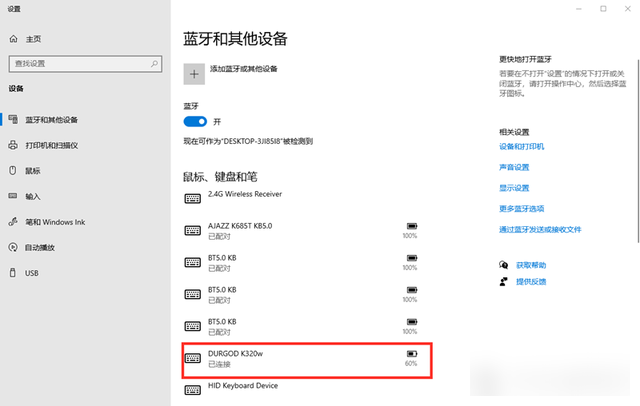Select USB in the sidebar
The image size is (640, 406).
(x=32, y=273)
